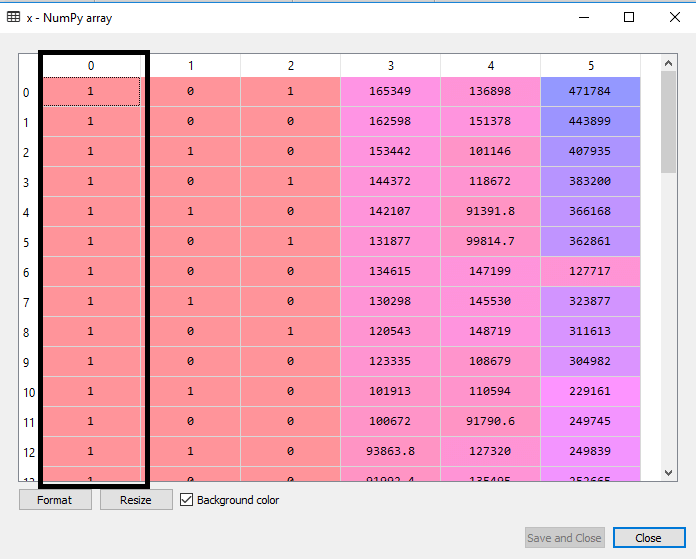Select column header 3
Viewport: 696px width, 559px height.
coord(390,65)
